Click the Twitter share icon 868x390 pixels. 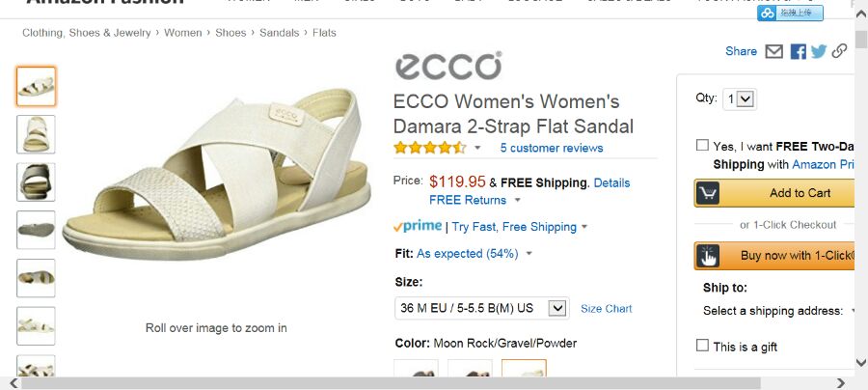point(819,51)
